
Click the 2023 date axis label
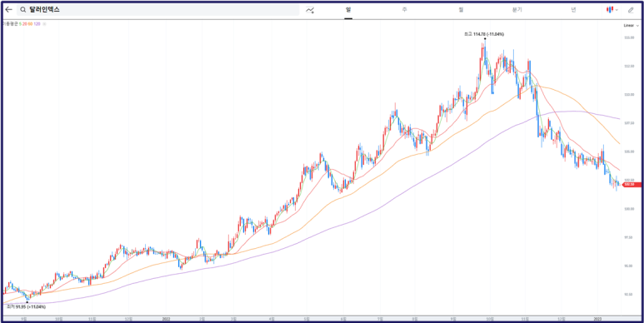pos(597,319)
